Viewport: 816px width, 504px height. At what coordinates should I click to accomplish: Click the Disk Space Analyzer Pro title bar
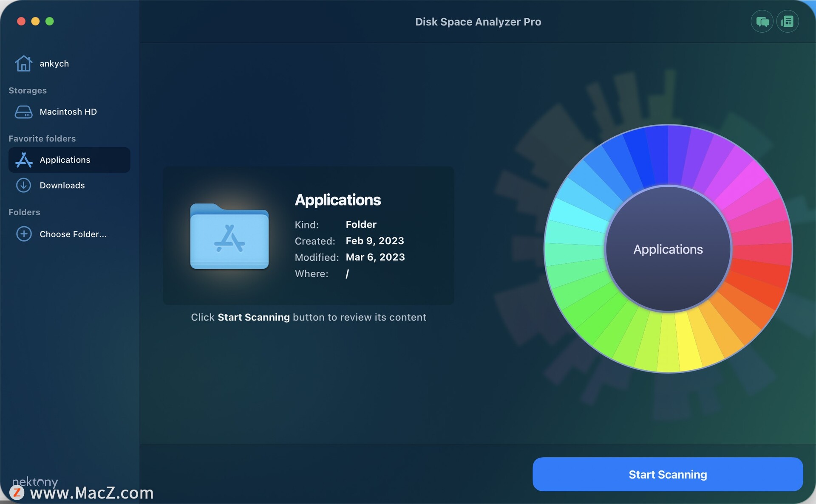(x=478, y=22)
